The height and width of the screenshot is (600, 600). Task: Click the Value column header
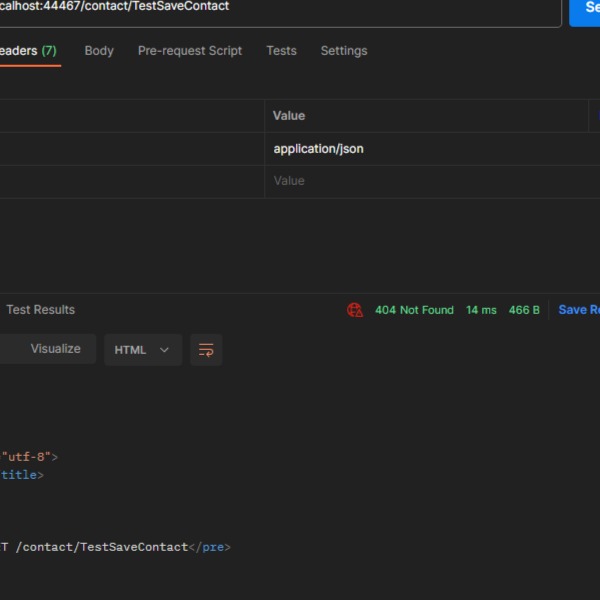click(x=289, y=116)
